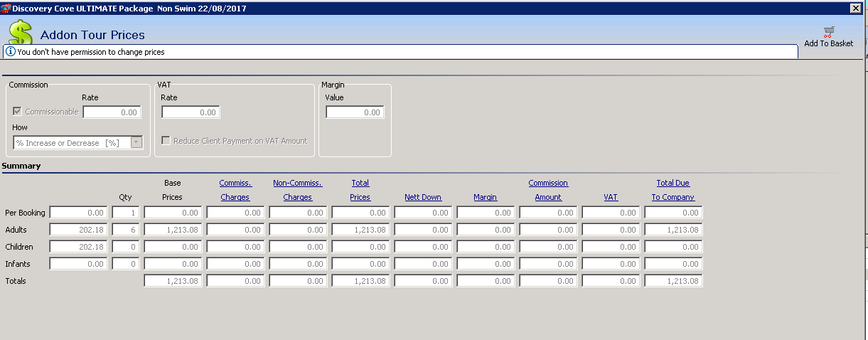Viewport: 868px width, 340px height.
Task: Click the Children unit price field
Action: point(79,247)
